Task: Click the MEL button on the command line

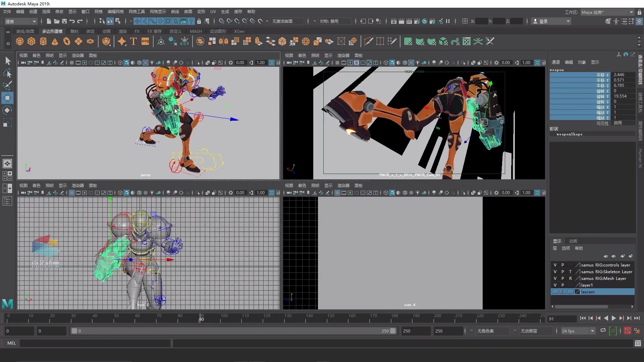Action: (11, 343)
